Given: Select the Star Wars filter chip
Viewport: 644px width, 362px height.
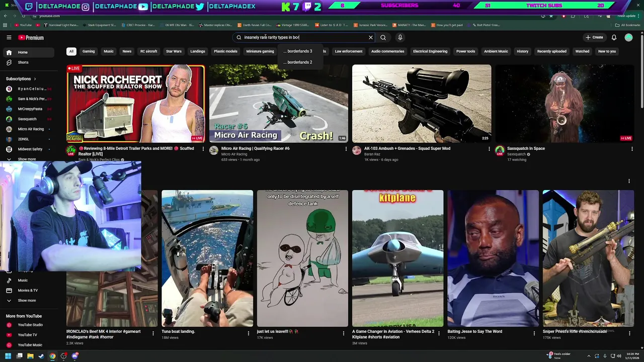Looking at the screenshot, I should pos(174,51).
